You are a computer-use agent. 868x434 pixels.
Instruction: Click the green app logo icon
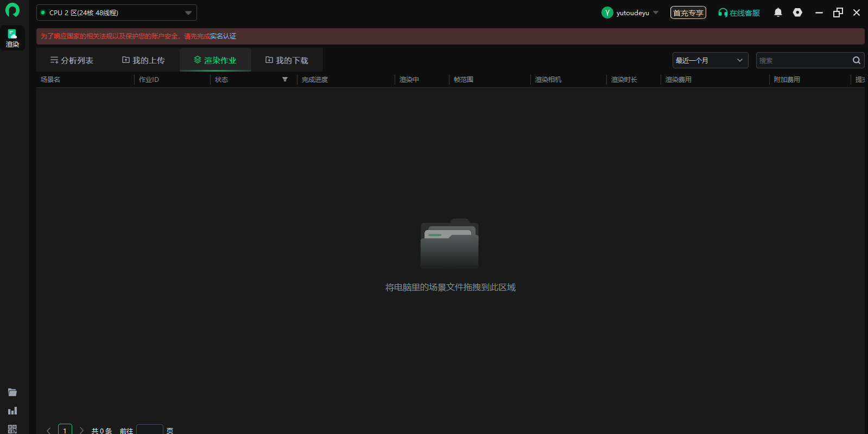tap(12, 10)
